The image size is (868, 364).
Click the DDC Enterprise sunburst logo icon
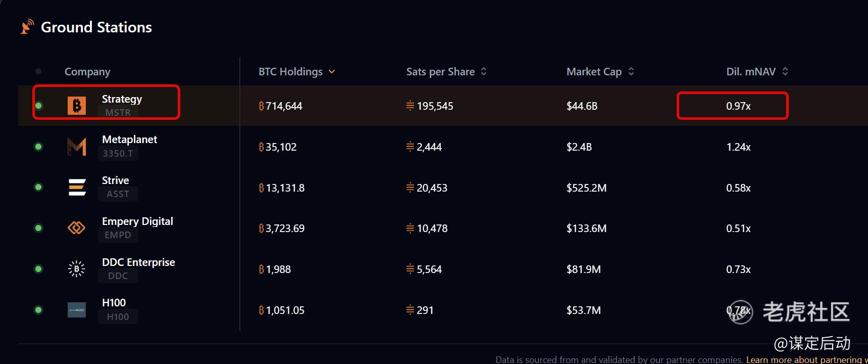coord(77,269)
